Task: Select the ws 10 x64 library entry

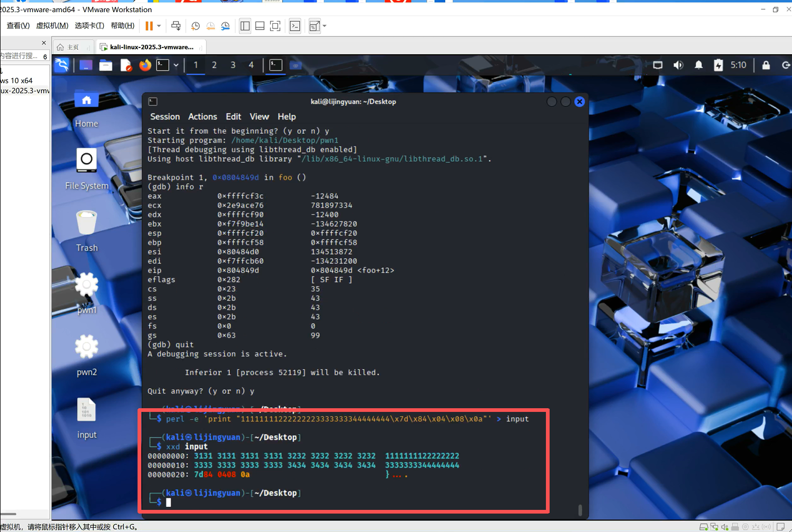Action: coord(16,81)
